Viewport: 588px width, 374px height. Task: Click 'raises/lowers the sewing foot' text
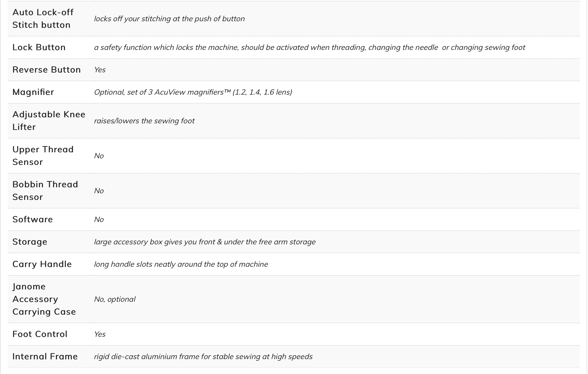click(x=144, y=121)
